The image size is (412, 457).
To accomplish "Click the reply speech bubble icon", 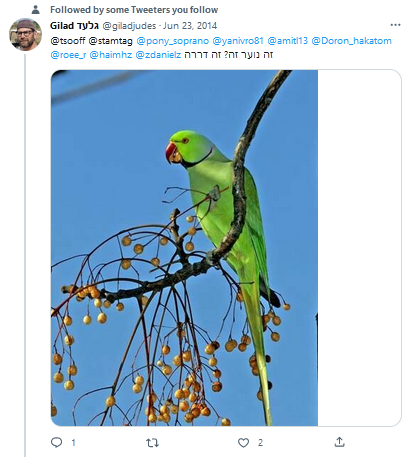I will point(56,442).
